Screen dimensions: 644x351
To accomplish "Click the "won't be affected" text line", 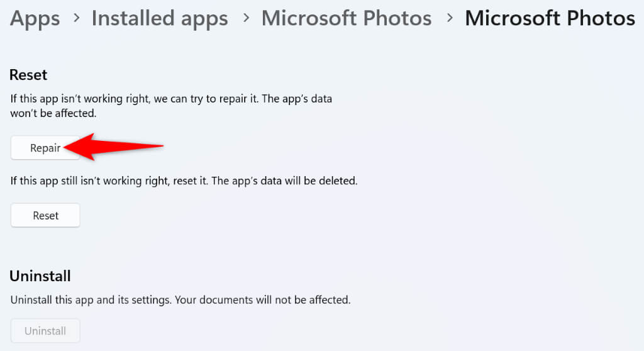I will pyautogui.click(x=53, y=114).
